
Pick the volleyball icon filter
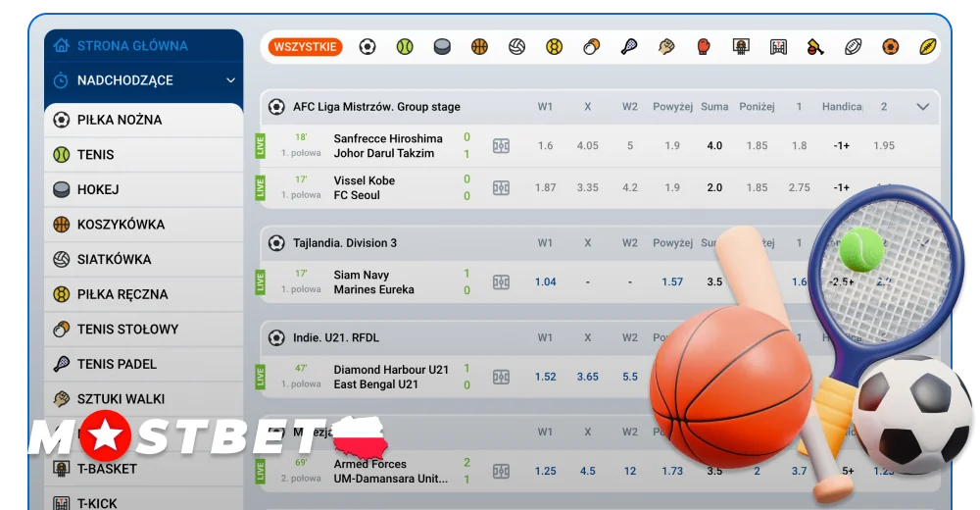[516, 47]
